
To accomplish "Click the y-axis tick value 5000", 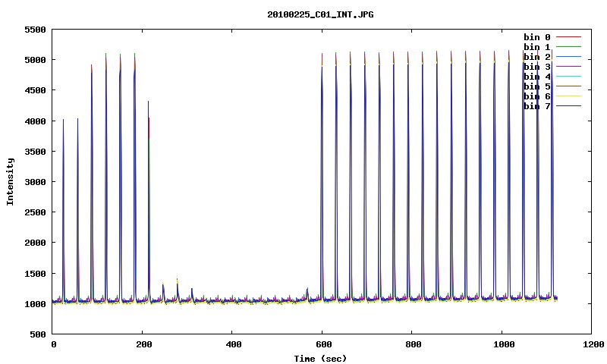I will 35,60.
